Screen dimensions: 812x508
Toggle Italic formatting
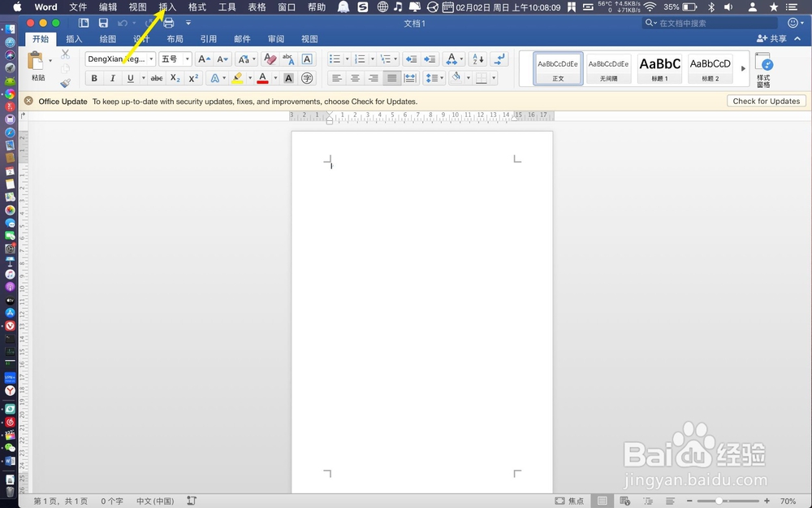point(112,78)
